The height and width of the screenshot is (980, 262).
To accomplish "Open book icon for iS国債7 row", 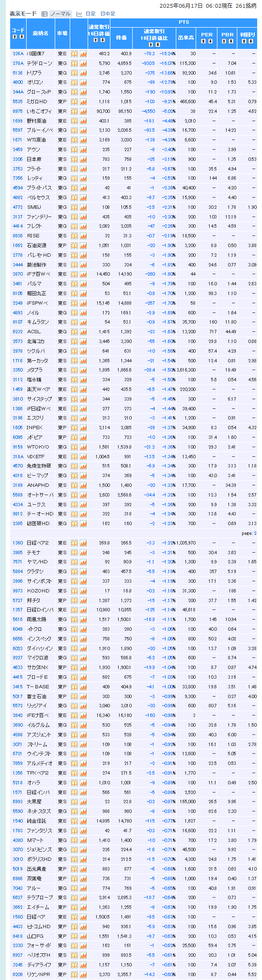I will [x=75, y=54].
